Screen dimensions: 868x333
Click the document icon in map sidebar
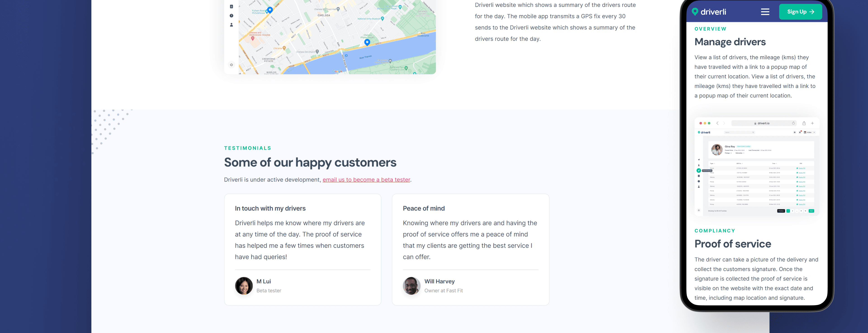coord(231,6)
